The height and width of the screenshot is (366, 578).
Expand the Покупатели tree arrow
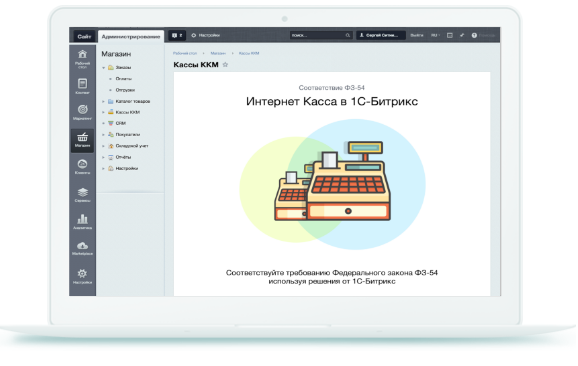104,135
